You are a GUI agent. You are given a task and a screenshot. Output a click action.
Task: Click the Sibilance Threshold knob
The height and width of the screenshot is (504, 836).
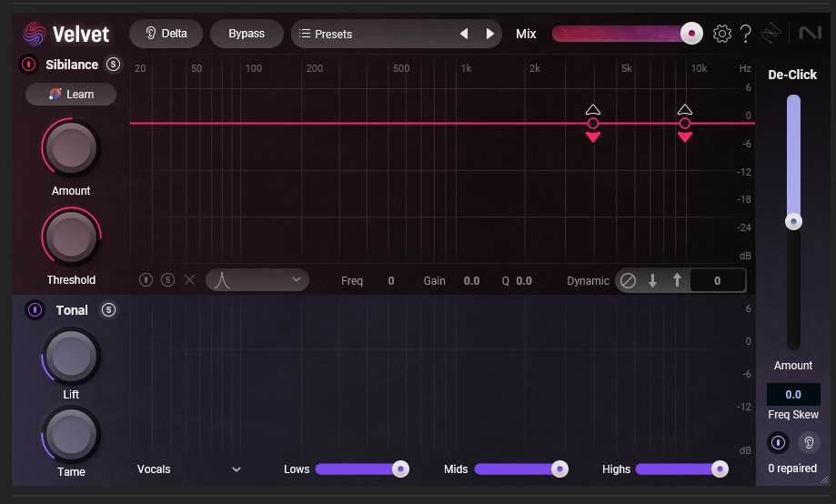71,237
